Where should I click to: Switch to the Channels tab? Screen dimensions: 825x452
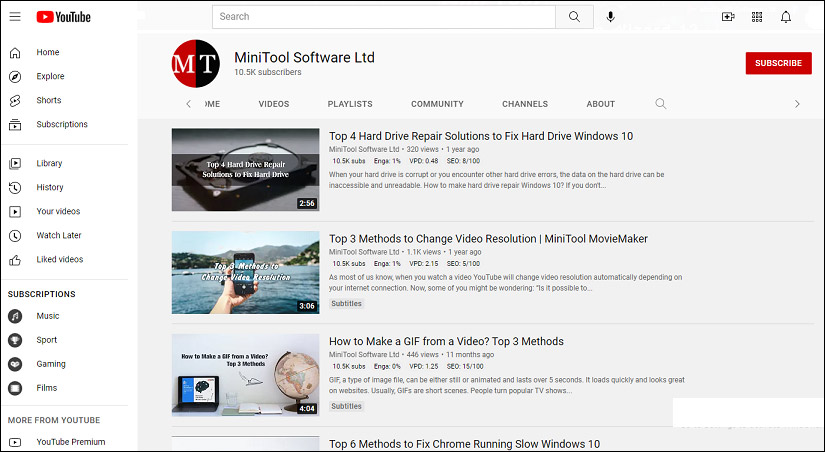point(525,104)
